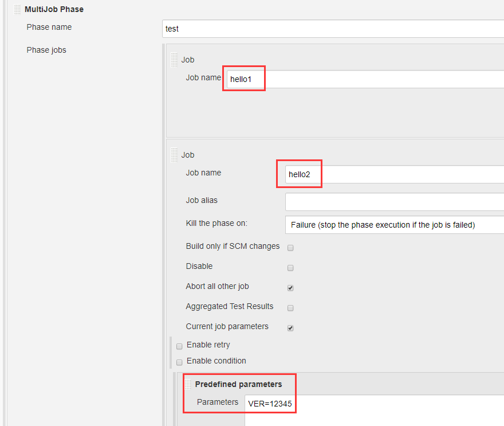This screenshot has width=504, height=426.
Task: Click the second Job section drag handle
Action: pos(174,155)
